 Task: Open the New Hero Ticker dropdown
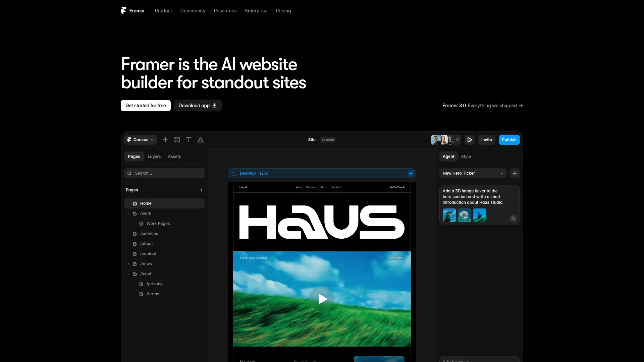(473, 173)
